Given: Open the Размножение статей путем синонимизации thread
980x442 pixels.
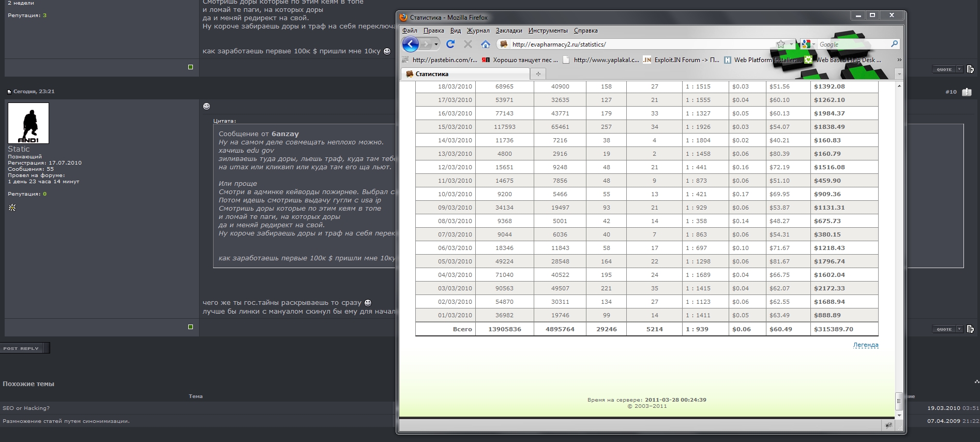Looking at the screenshot, I should (x=66, y=421).
